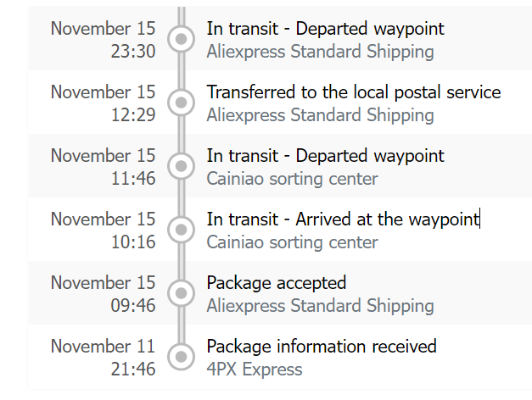The width and height of the screenshot is (532, 400).
Task: Click Cainiao sorting center under 11:46 Departed waypoint
Action: click(292, 179)
